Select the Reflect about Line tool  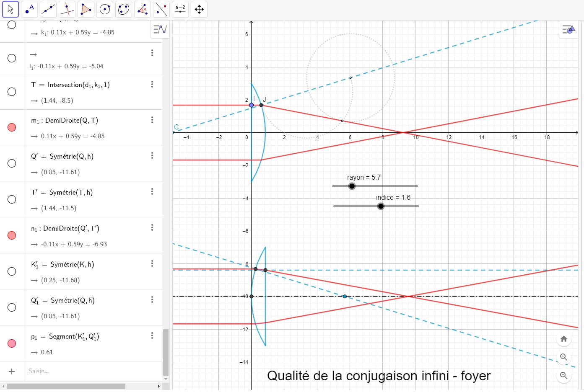pyautogui.click(x=161, y=9)
